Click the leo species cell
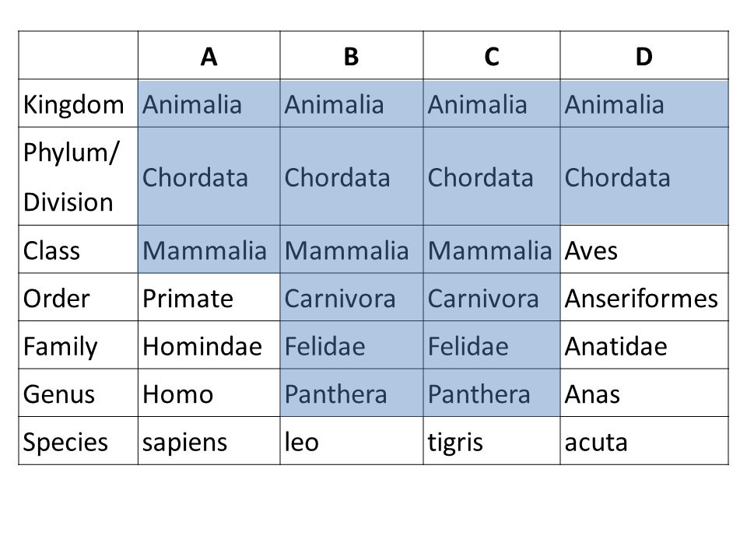Image resolution: width=747 pixels, height=560 pixels. click(352, 440)
